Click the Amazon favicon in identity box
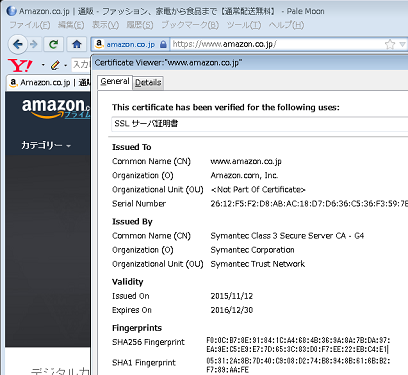This screenshot has width=408, height=375. click(x=99, y=44)
